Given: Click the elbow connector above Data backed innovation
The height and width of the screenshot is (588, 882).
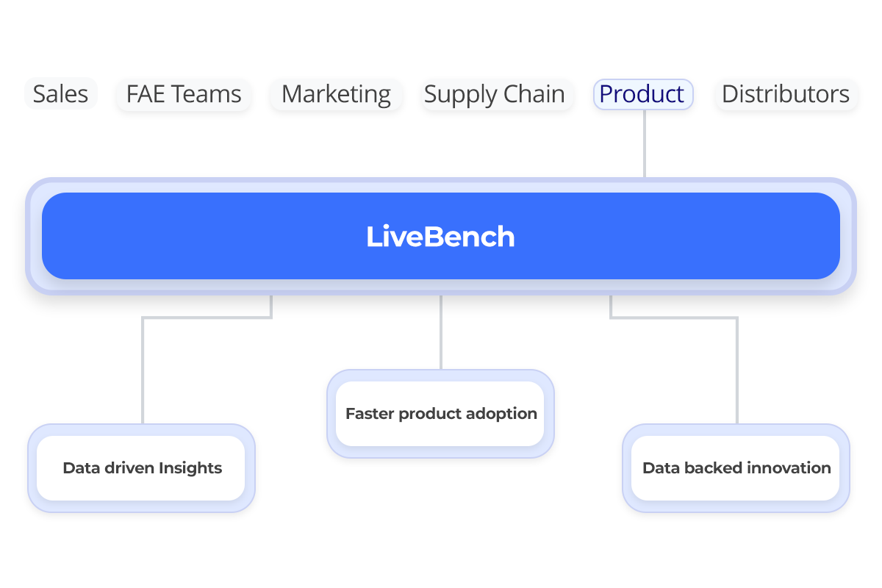Looking at the screenshot, I should [x=736, y=367].
